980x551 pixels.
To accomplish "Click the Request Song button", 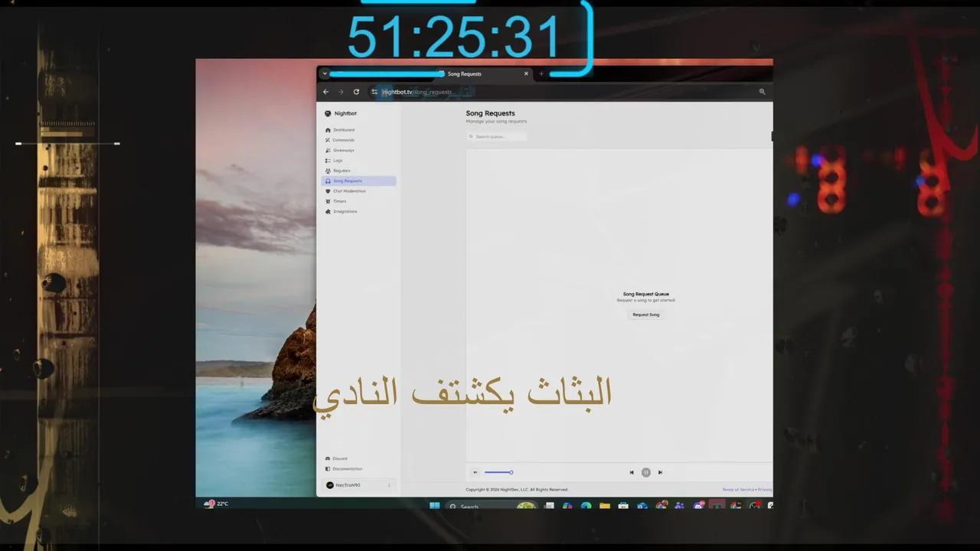I will coord(646,315).
